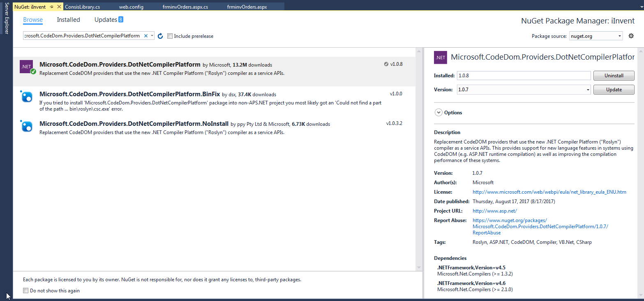Click the BinFix package icon
Viewport: 644px width, 301px height.
[27, 96]
